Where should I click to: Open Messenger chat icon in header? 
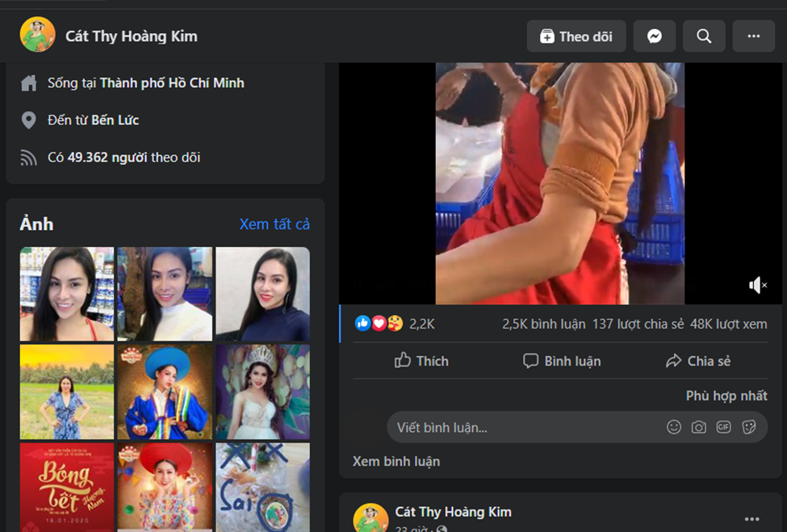[x=655, y=36]
